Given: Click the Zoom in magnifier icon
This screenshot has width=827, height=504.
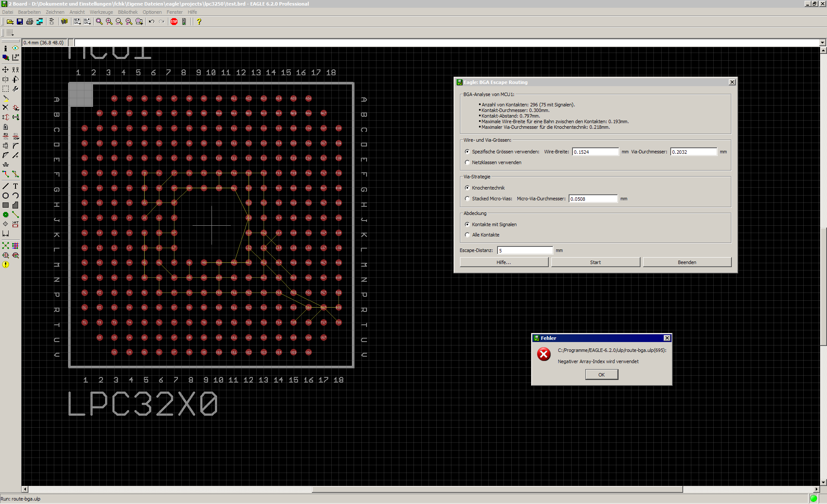Looking at the screenshot, I should click(x=109, y=22).
